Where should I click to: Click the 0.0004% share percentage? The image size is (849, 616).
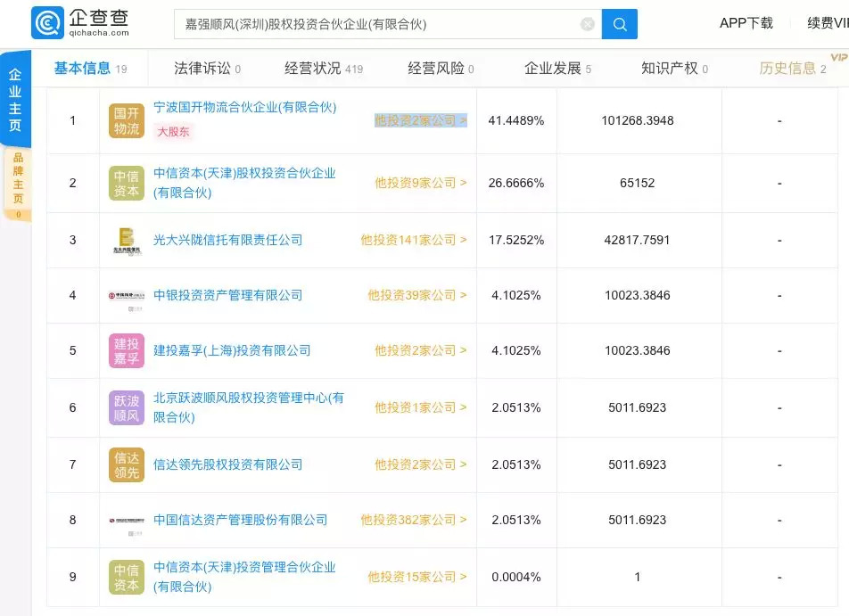(x=516, y=577)
